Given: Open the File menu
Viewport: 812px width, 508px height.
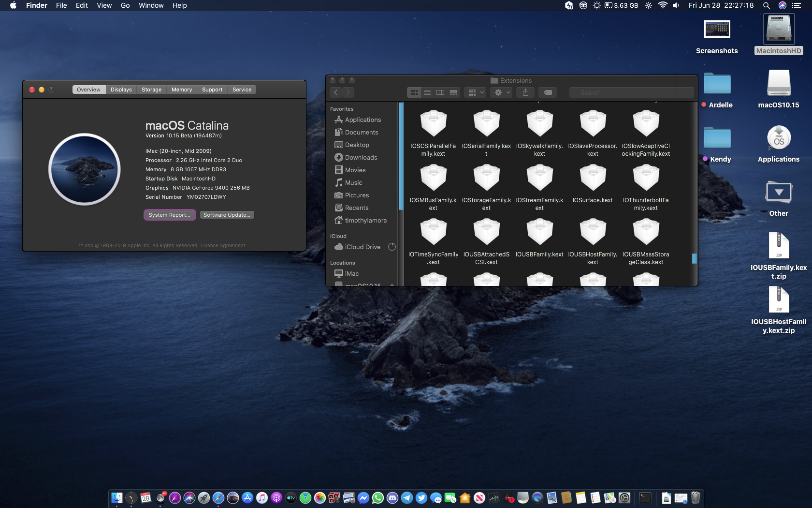Looking at the screenshot, I should 61,5.
